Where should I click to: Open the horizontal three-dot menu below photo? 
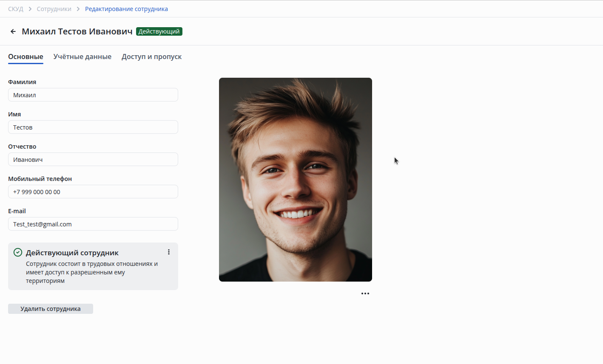pyautogui.click(x=365, y=293)
